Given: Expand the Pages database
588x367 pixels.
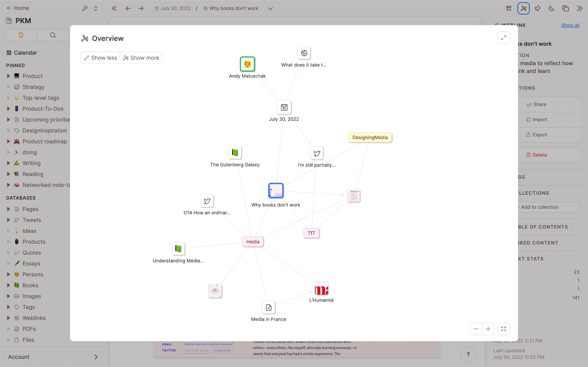Looking at the screenshot, I should point(8,209).
